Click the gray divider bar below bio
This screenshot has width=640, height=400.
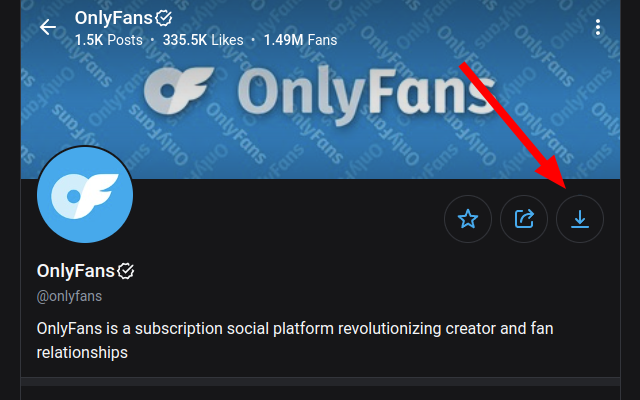point(320,381)
